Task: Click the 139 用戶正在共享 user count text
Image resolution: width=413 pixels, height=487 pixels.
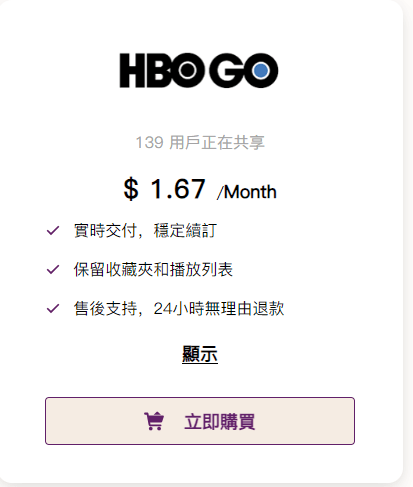Action: tap(200, 142)
